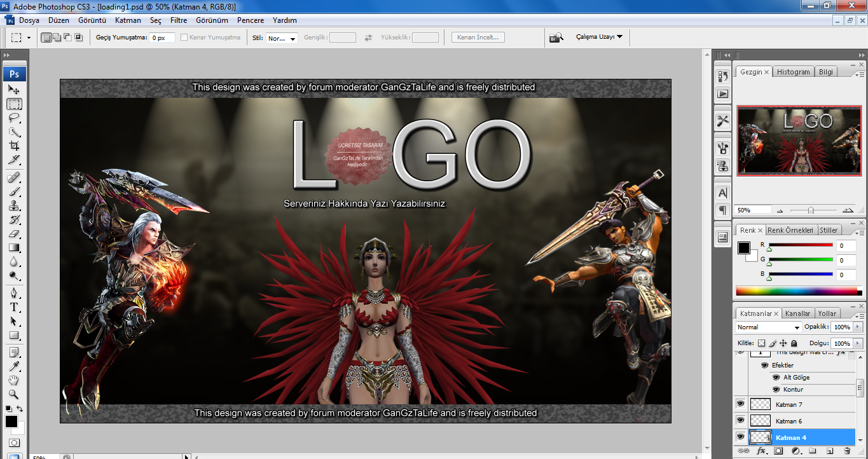This screenshot has height=459, width=868.
Task: Toggle lock transparent pixels
Action: [762, 343]
